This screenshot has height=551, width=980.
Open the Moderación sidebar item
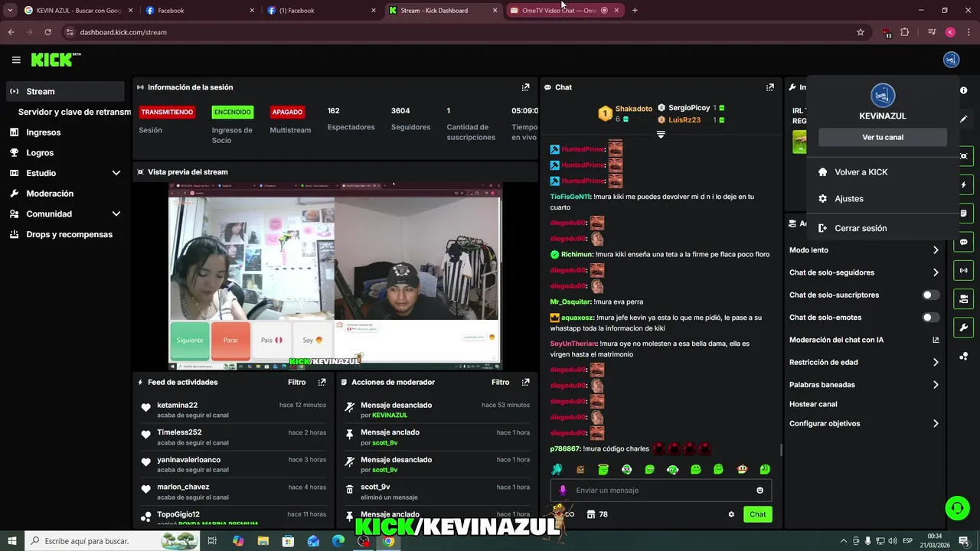(x=64, y=194)
